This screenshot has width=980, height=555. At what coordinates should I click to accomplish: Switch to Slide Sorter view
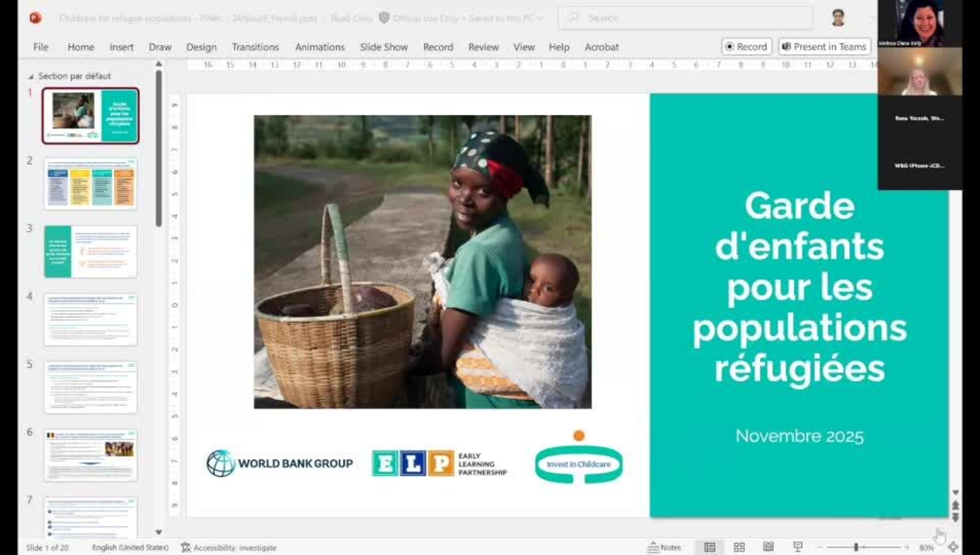(x=739, y=547)
